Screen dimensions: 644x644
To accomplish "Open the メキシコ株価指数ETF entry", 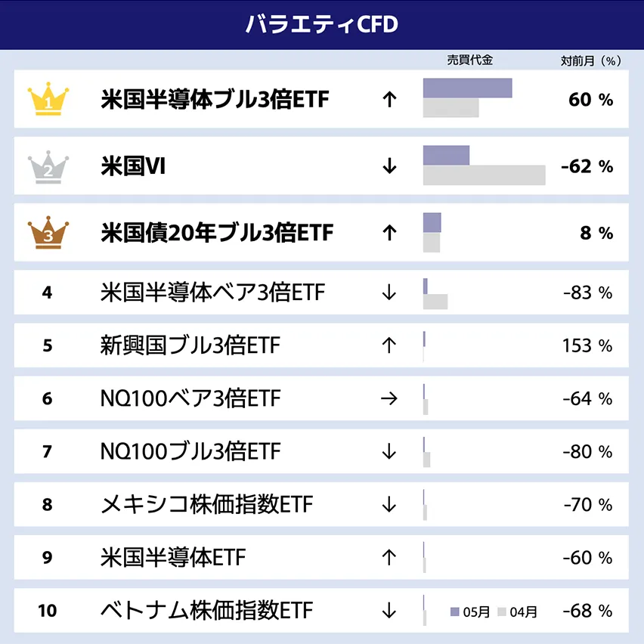I will (206, 504).
